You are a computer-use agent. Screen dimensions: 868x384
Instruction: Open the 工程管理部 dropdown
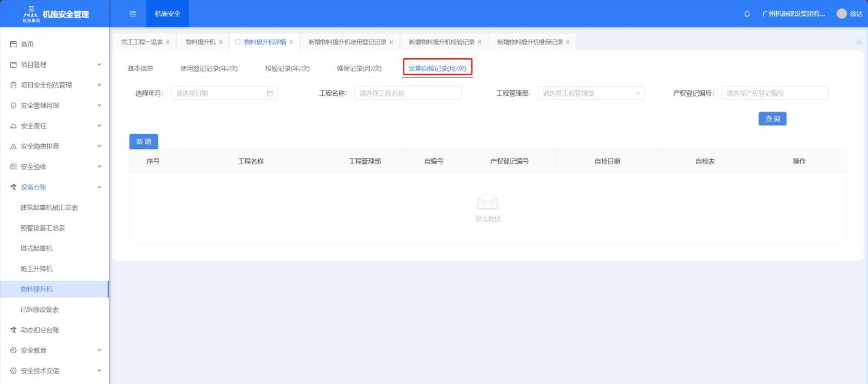point(591,94)
